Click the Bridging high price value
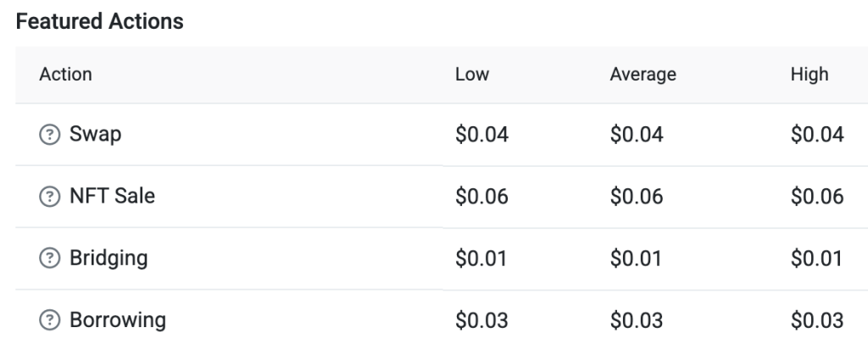 tap(817, 259)
